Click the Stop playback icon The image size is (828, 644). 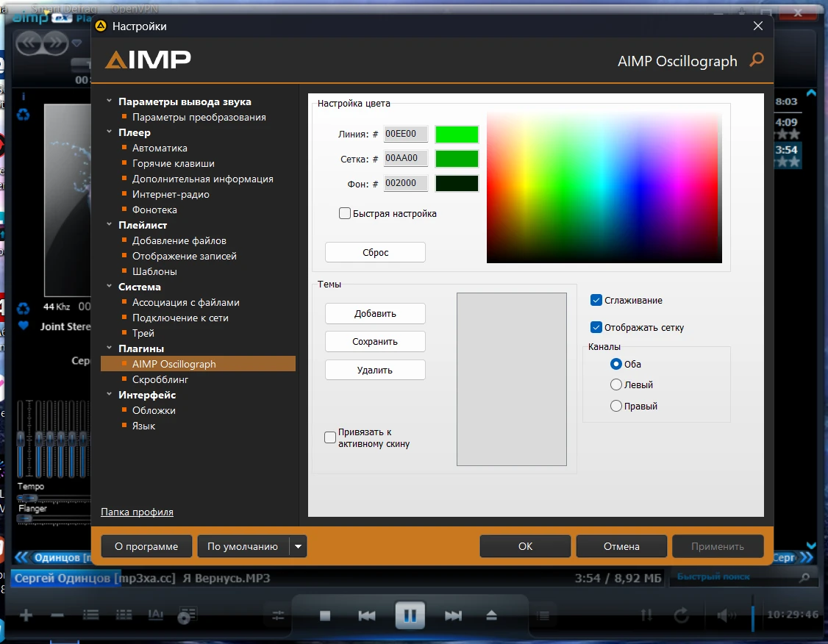click(325, 615)
